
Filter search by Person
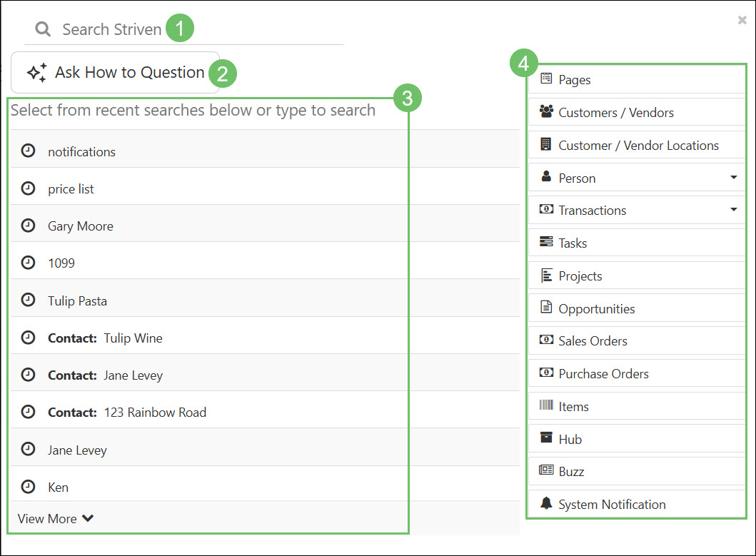637,178
